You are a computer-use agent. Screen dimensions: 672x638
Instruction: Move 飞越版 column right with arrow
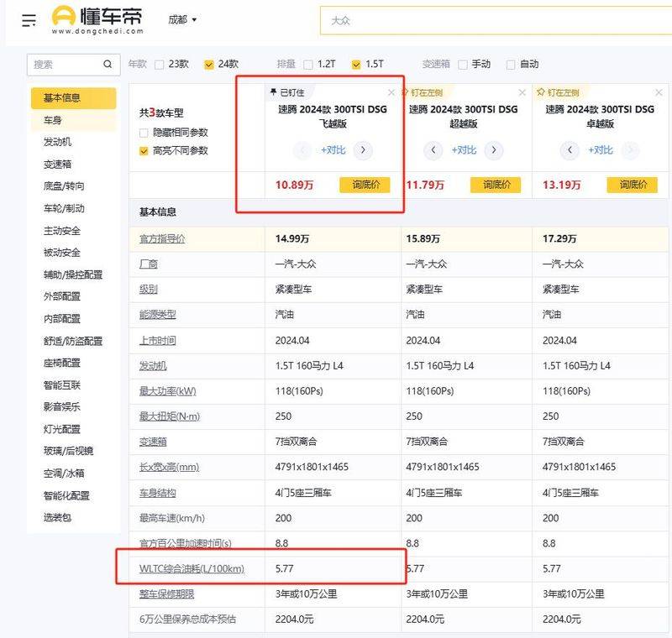[x=363, y=150]
